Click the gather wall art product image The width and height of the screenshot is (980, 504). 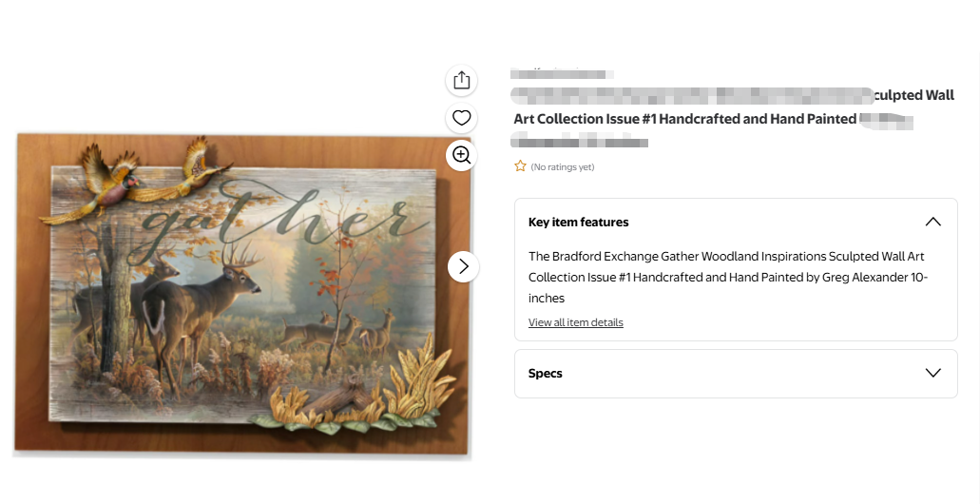click(242, 294)
